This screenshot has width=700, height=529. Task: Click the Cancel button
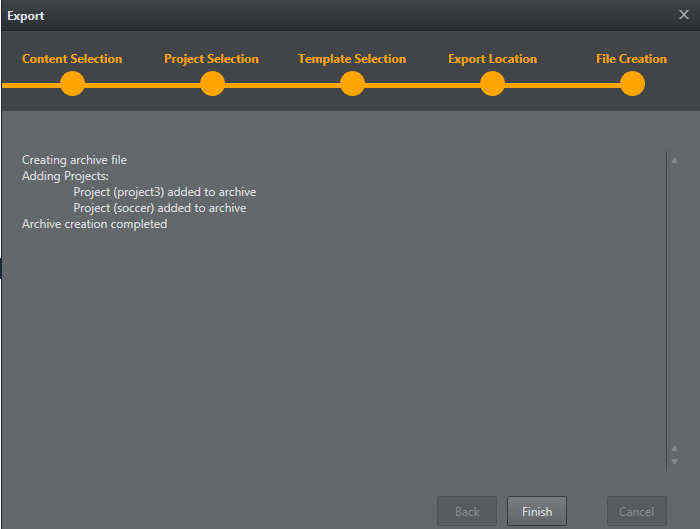[x=636, y=511]
